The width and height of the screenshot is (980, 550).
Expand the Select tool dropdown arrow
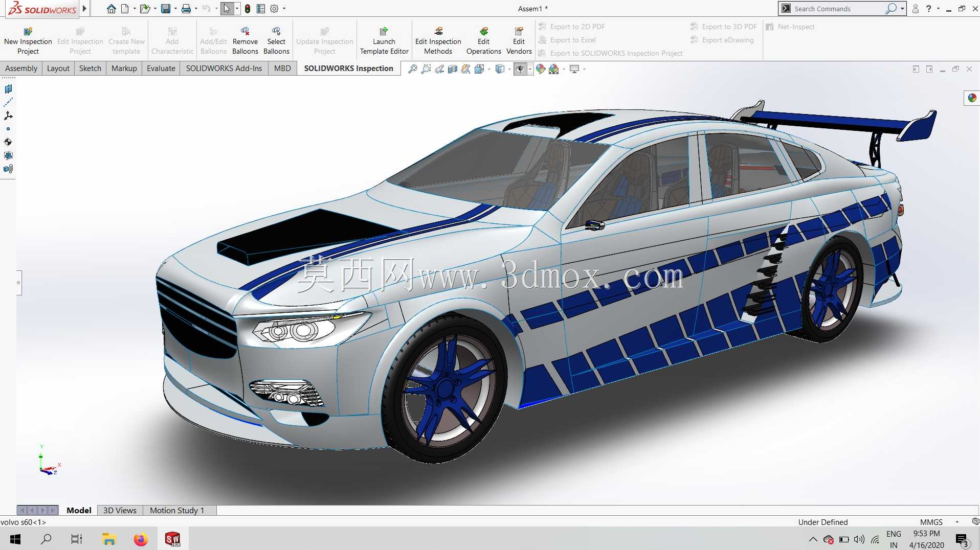coord(237,9)
